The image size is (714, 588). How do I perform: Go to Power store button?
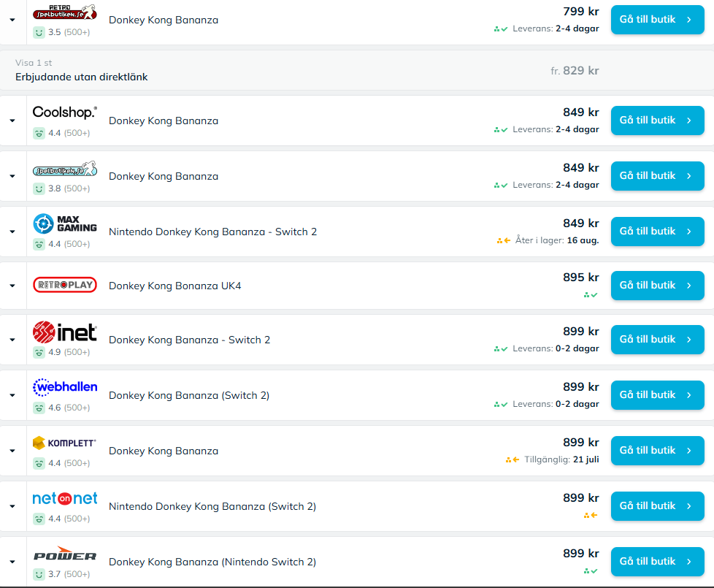pyautogui.click(x=658, y=562)
